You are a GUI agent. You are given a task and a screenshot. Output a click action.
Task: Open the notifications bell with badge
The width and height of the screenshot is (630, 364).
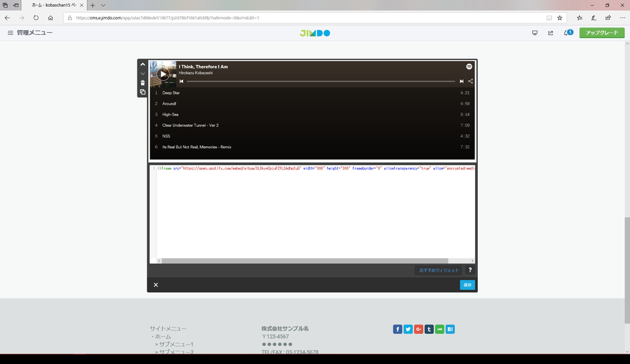point(568,33)
